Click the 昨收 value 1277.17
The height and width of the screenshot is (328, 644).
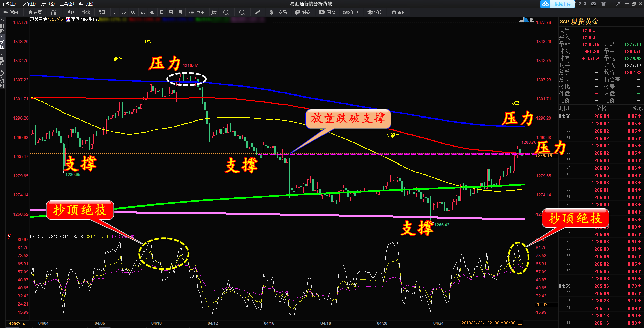point(633,65)
